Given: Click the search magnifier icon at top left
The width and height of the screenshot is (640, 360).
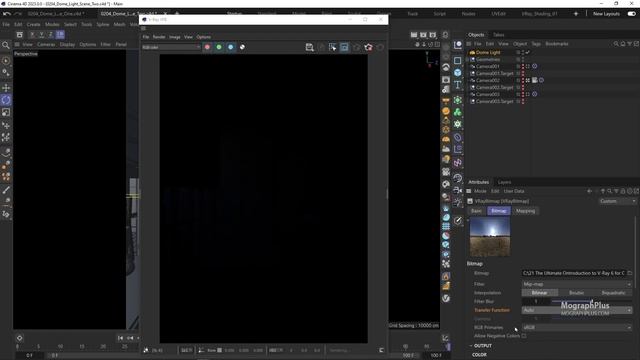Looking at the screenshot, I should click(x=6, y=45).
